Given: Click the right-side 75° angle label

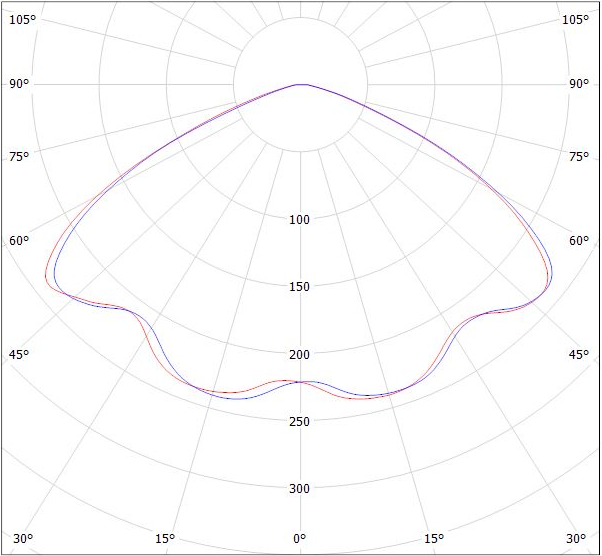Looking at the screenshot, I should pyautogui.click(x=579, y=157).
